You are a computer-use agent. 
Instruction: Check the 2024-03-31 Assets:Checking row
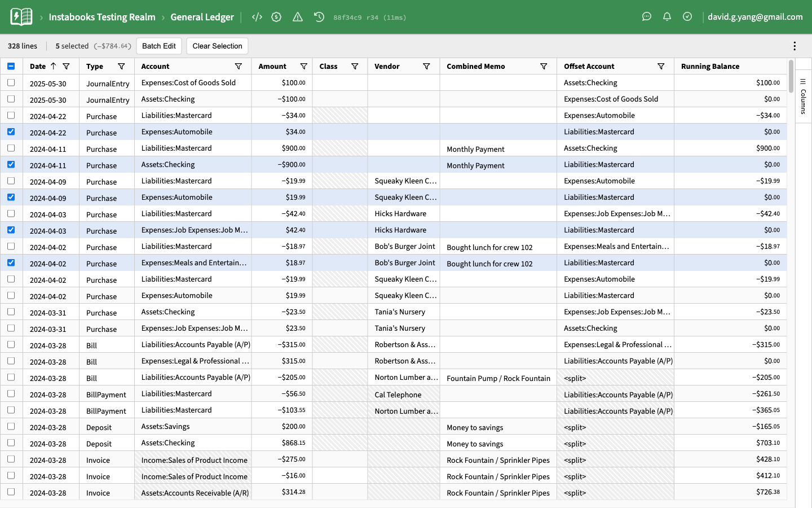pos(11,312)
